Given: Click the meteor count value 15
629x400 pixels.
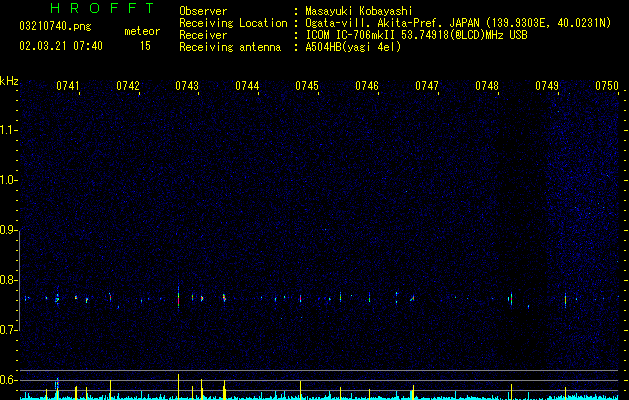Looking at the screenshot, I should point(145,46).
